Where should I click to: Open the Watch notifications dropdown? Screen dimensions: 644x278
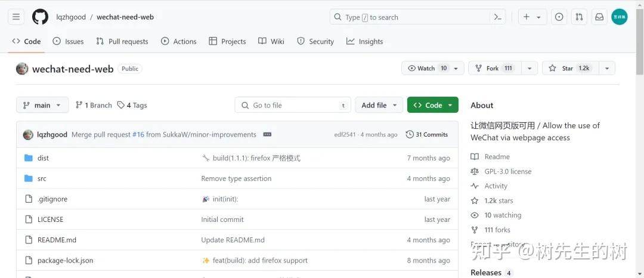pos(433,68)
